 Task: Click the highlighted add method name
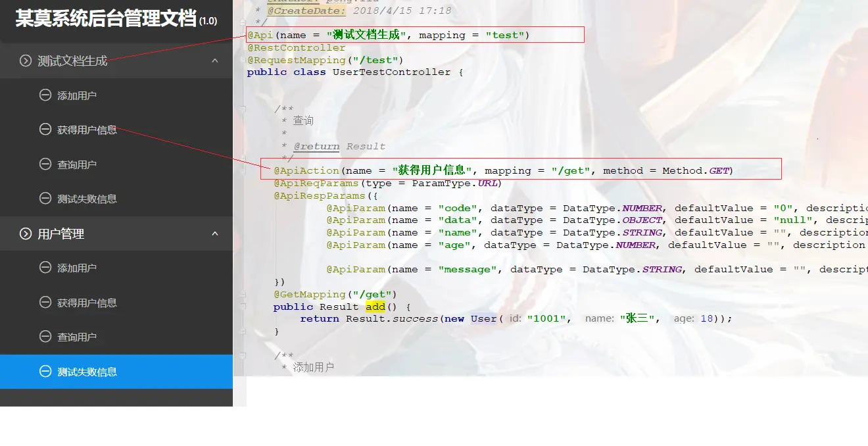click(375, 307)
